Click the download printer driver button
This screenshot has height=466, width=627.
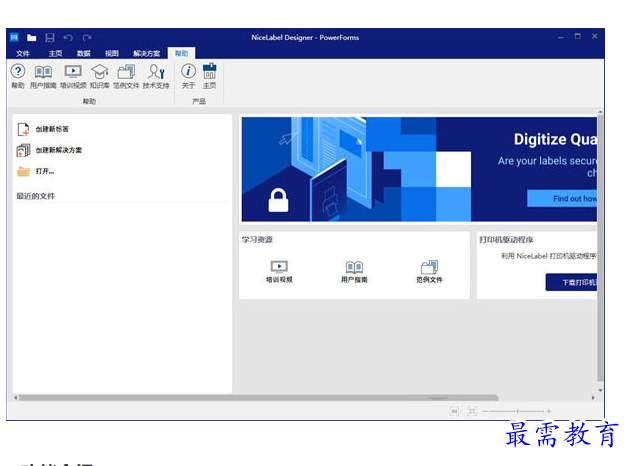(571, 282)
